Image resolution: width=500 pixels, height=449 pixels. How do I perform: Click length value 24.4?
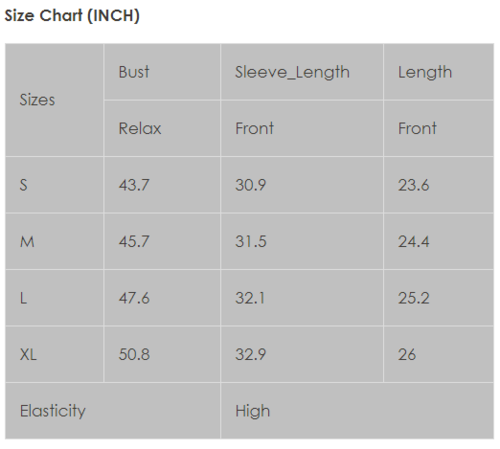pyautogui.click(x=439, y=241)
